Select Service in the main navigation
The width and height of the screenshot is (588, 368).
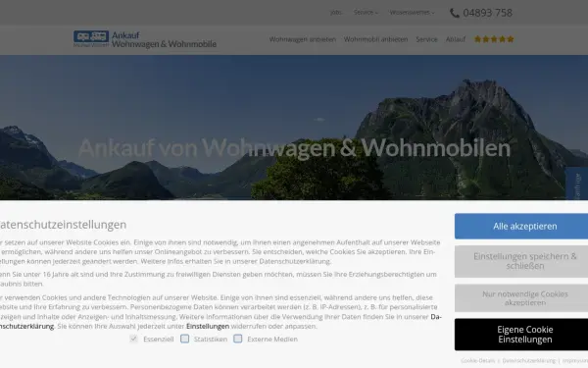426,39
